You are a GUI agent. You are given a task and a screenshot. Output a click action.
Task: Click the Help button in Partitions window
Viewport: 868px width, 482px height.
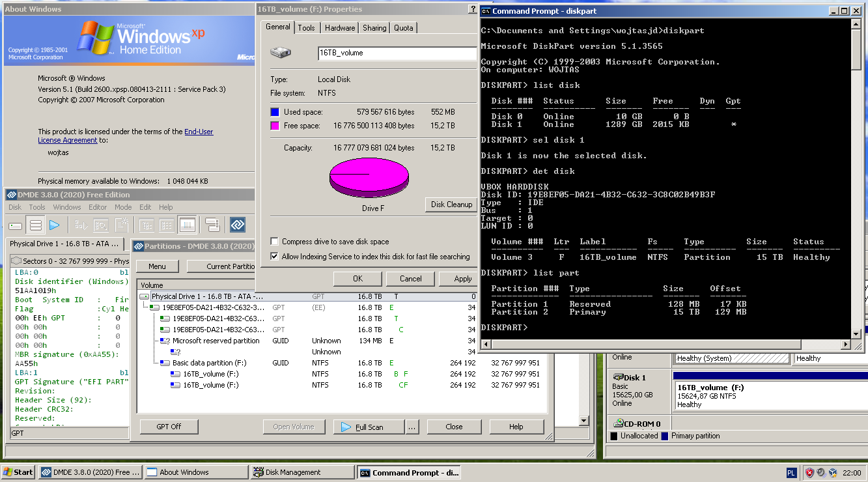516,427
